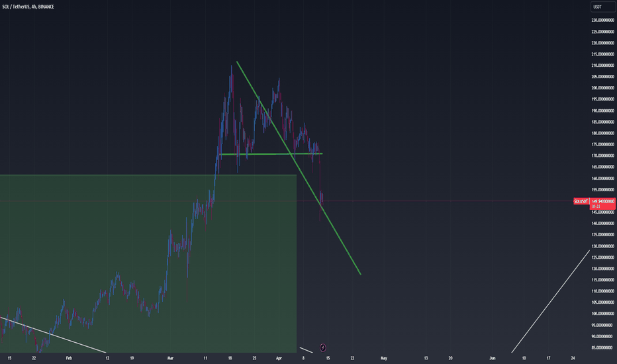Image resolution: width=617 pixels, height=364 pixels.
Task: Click the 175.000000000 price label
Action: click(603, 144)
